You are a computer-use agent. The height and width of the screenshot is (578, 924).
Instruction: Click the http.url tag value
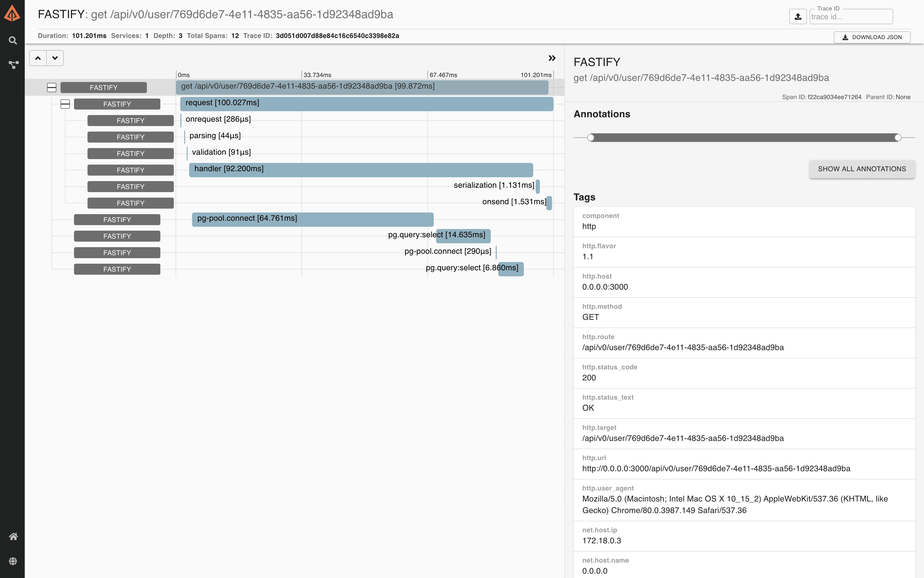point(716,468)
